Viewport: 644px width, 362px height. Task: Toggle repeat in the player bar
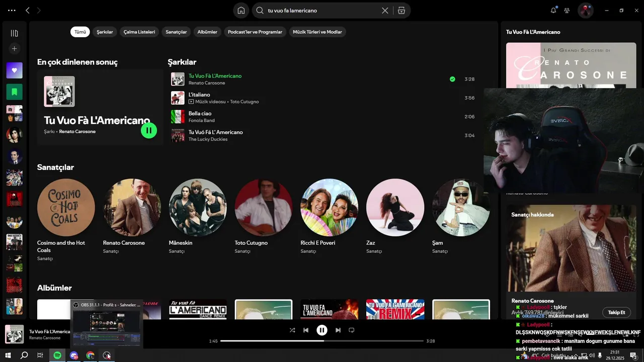pyautogui.click(x=352, y=330)
